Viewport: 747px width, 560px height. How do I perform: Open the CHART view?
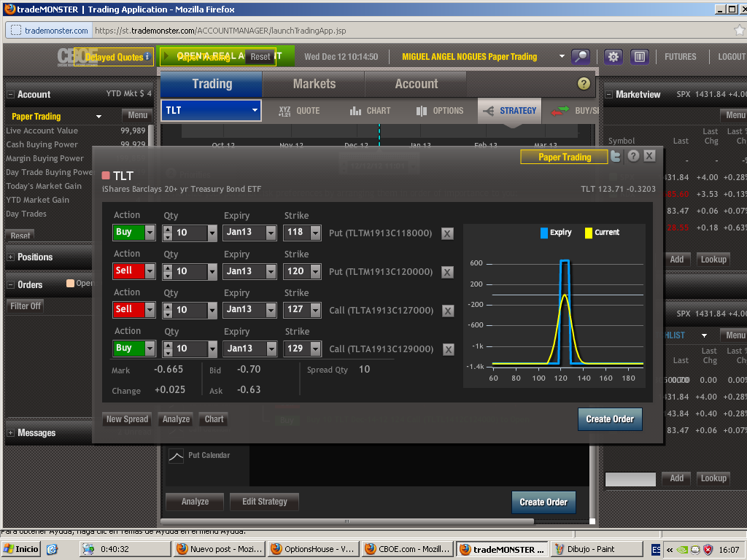[370, 111]
